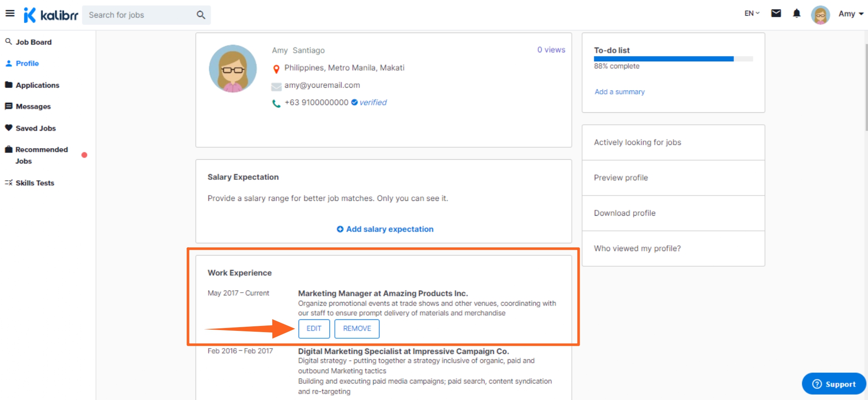Edit the Marketing Manager work experience
The height and width of the screenshot is (400, 868).
pyautogui.click(x=314, y=328)
